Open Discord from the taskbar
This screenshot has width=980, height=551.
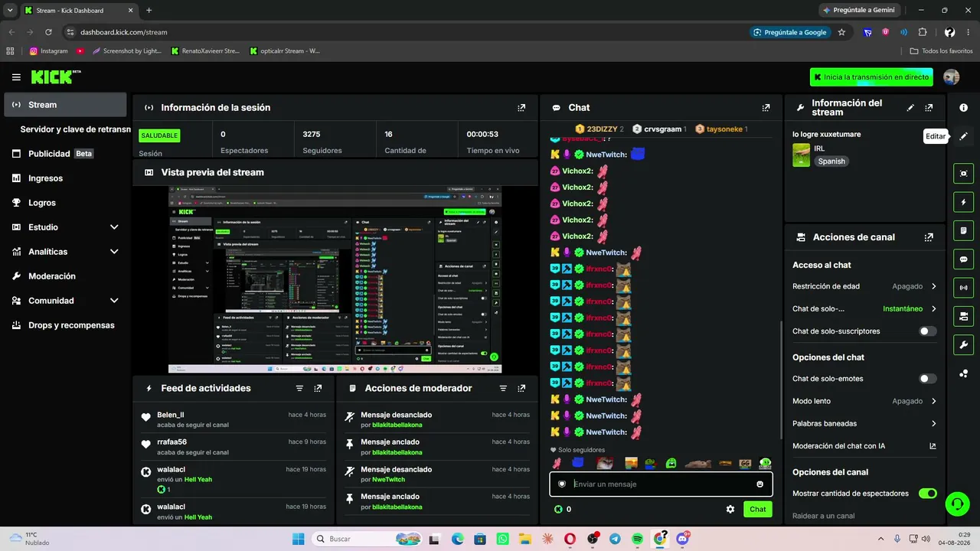[x=682, y=540]
